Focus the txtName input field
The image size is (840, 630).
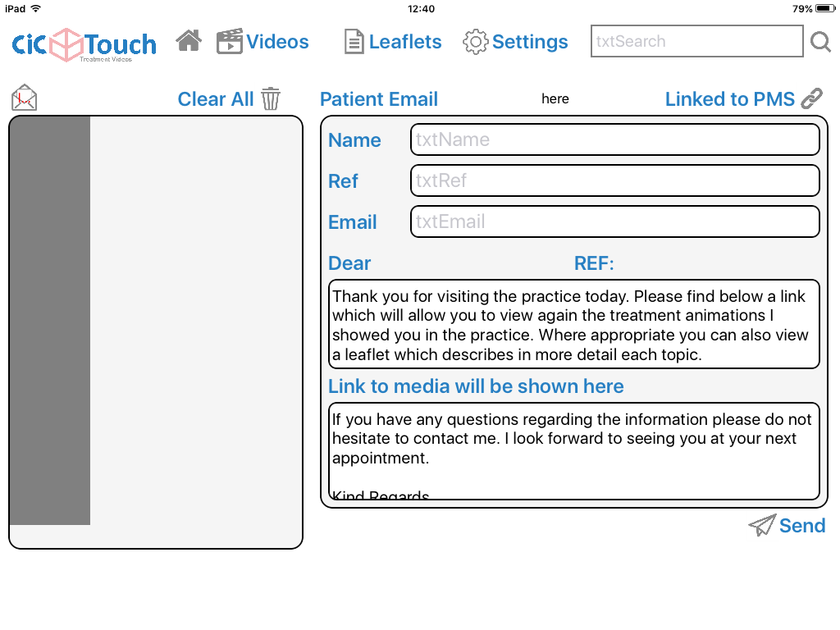coord(615,139)
